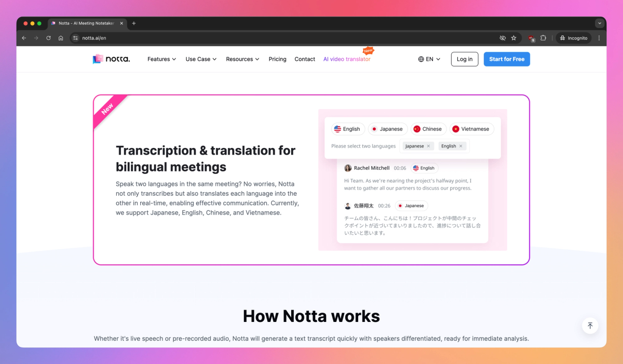623x364 pixels.
Task: Click the globe icon beside EN
Action: [x=419, y=59]
